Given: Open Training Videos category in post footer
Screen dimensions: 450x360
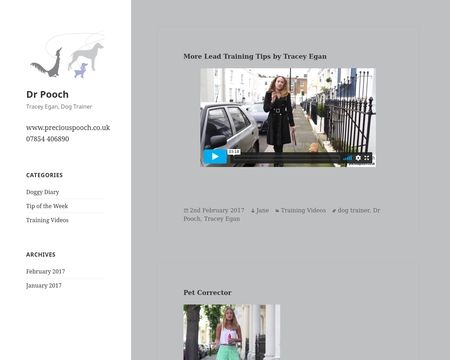Looking at the screenshot, I should pyautogui.click(x=303, y=210).
